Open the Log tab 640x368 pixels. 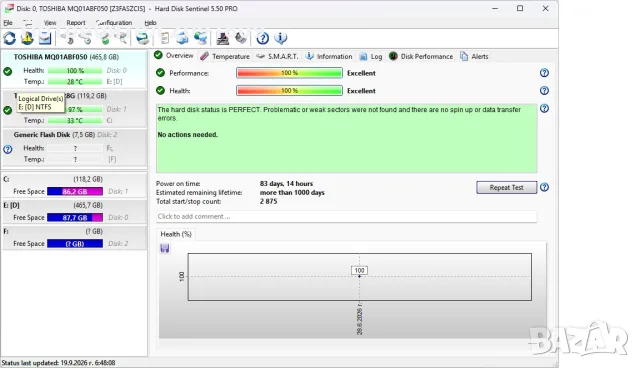point(371,56)
